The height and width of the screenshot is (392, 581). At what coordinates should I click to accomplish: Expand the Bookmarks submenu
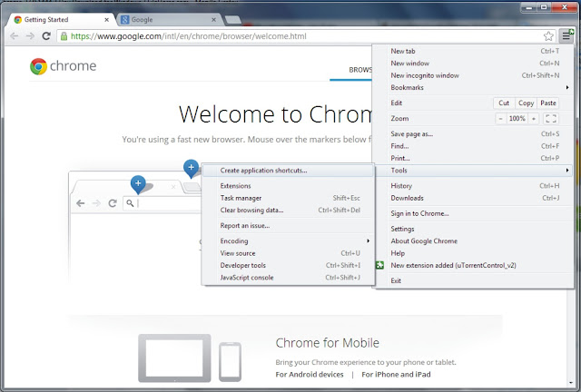point(475,88)
